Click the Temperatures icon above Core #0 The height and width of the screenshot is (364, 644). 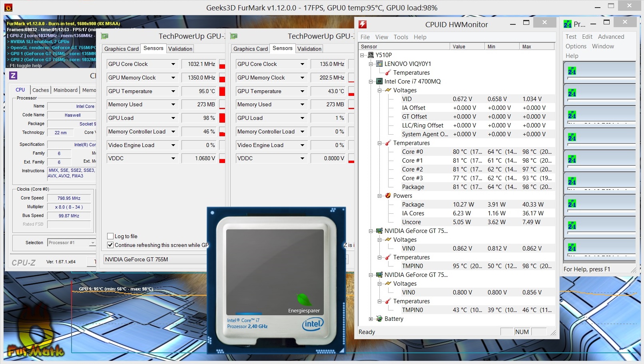pyautogui.click(x=388, y=143)
